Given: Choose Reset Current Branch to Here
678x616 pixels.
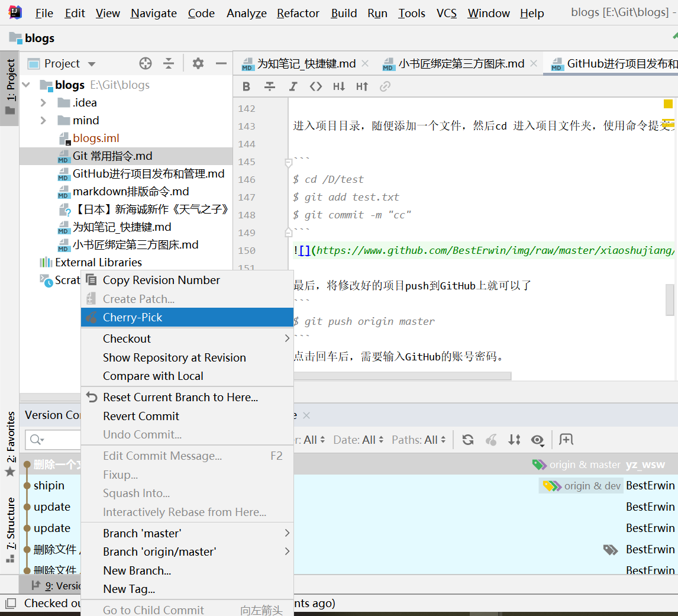Looking at the screenshot, I should [187, 398].
